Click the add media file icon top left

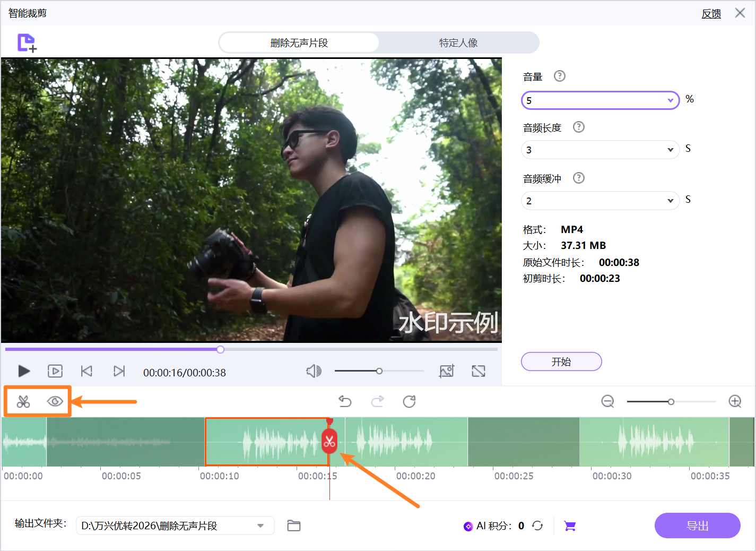click(x=26, y=42)
